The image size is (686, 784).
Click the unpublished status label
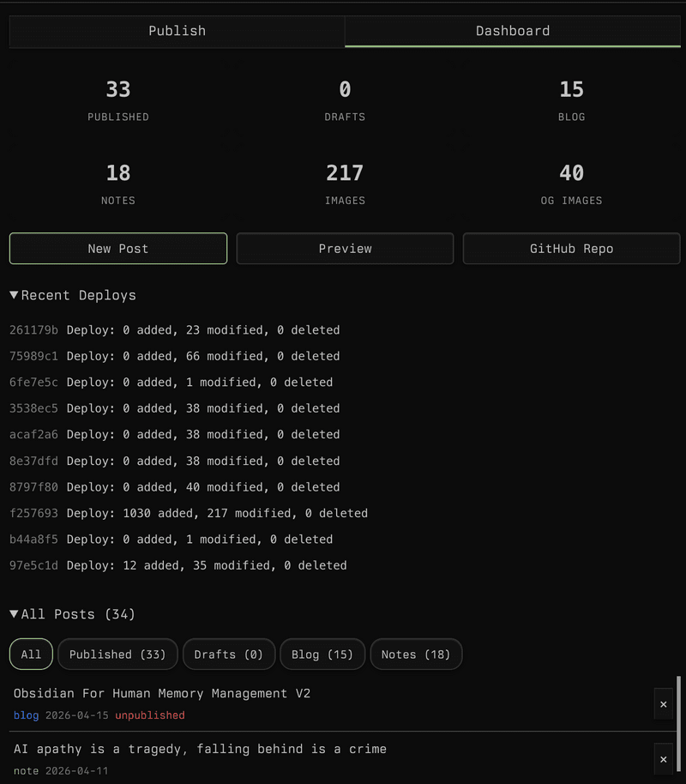click(149, 715)
